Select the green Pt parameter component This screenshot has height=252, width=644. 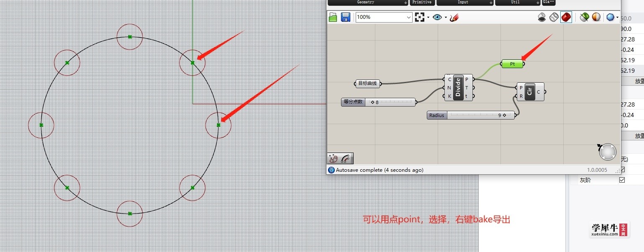[x=512, y=64]
